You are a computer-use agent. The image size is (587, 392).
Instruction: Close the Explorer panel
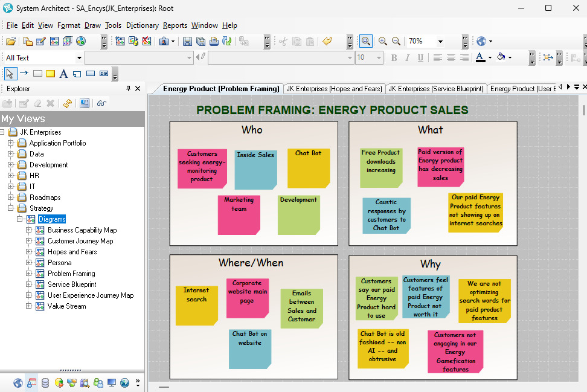(138, 88)
